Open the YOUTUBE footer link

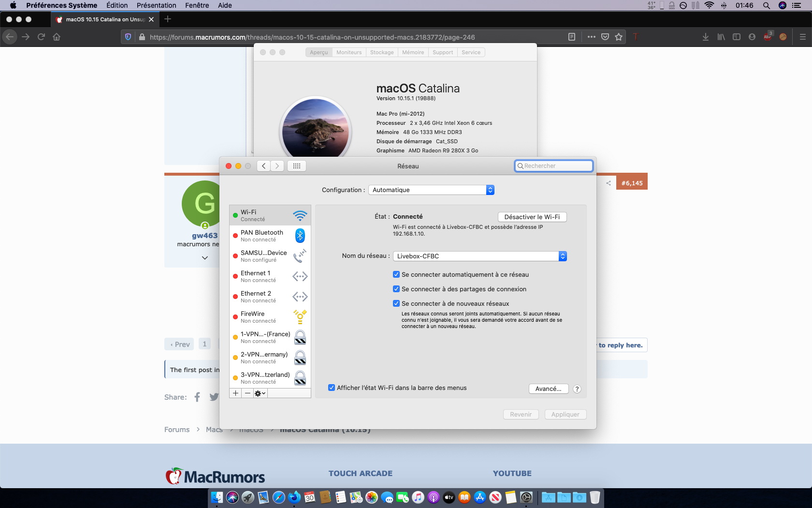click(512, 474)
